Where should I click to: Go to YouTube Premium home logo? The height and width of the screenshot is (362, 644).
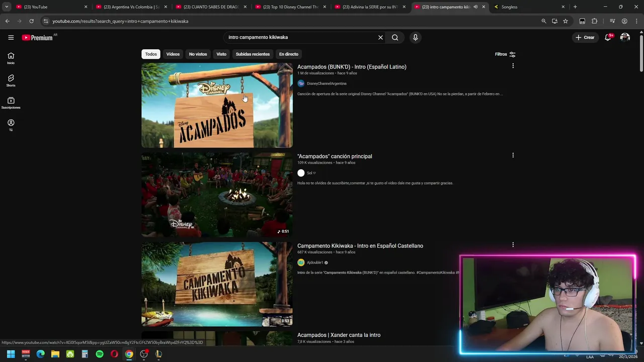pyautogui.click(x=37, y=38)
